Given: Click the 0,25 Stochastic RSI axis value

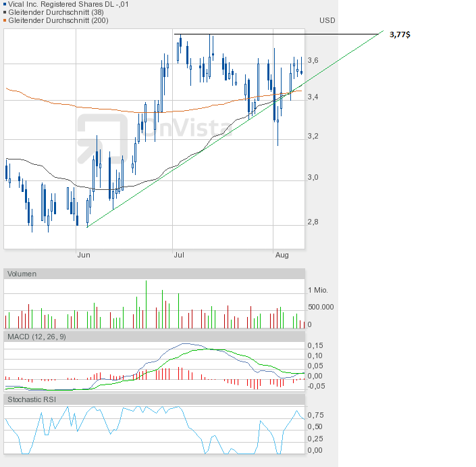Looking at the screenshot, I should tap(316, 439).
